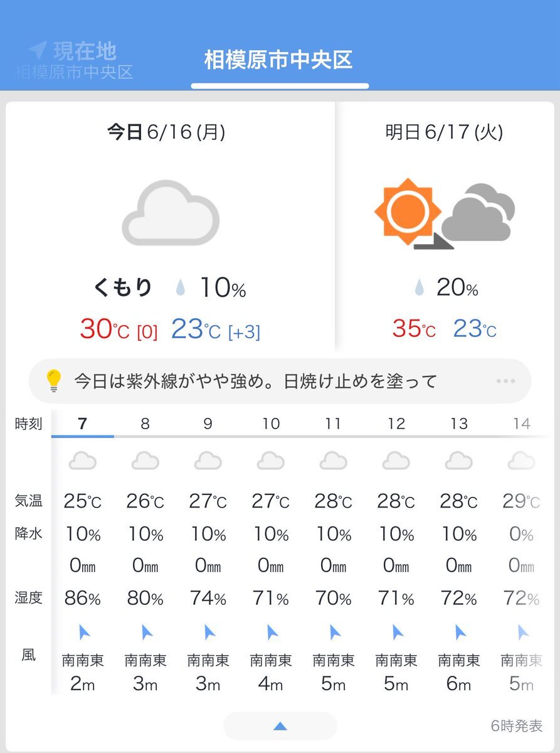Tap the lightbulb tip icon
This screenshot has height=753, width=560.
(54, 381)
